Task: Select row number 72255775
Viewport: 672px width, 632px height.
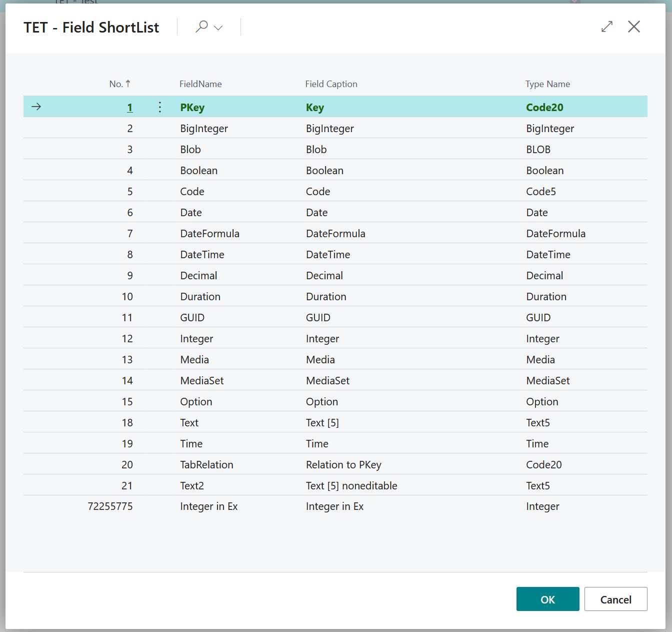Action: pyautogui.click(x=110, y=506)
